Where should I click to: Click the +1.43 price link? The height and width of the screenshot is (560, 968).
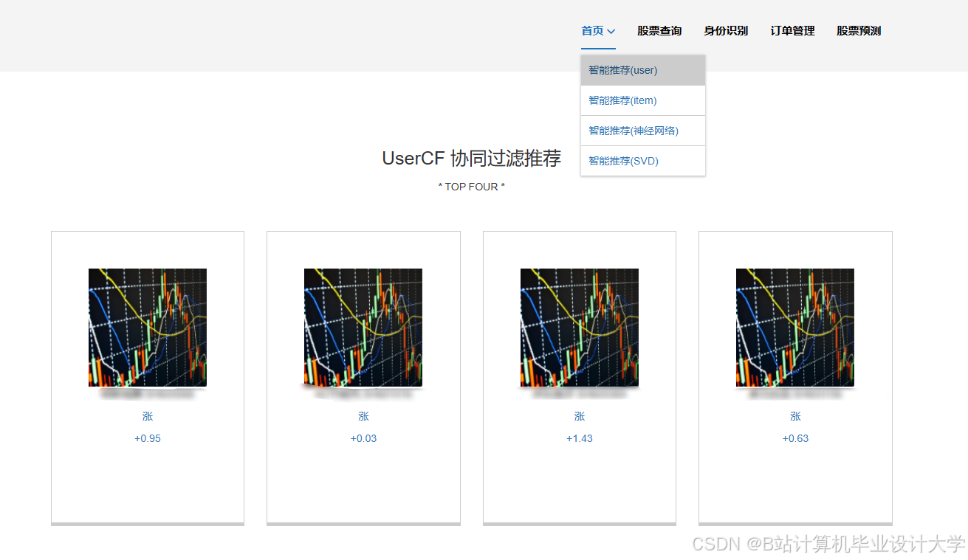pos(579,438)
